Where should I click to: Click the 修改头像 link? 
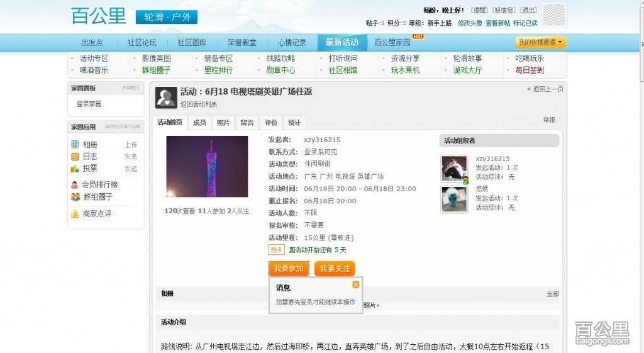(470, 23)
